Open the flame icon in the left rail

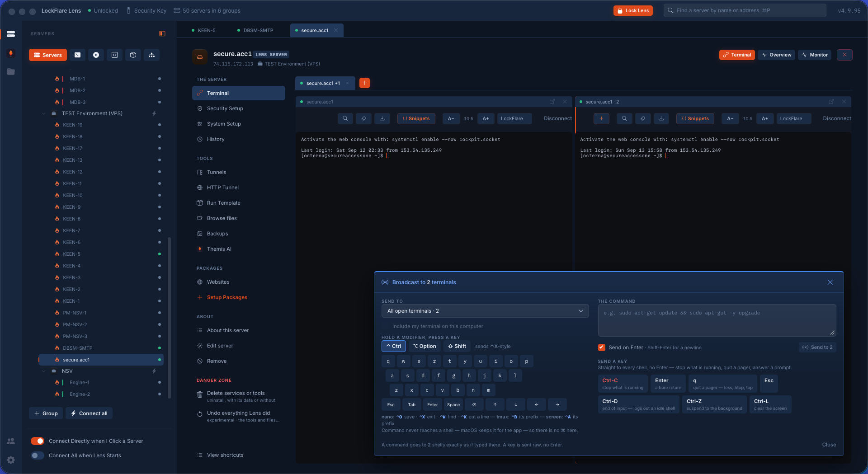[x=11, y=53]
